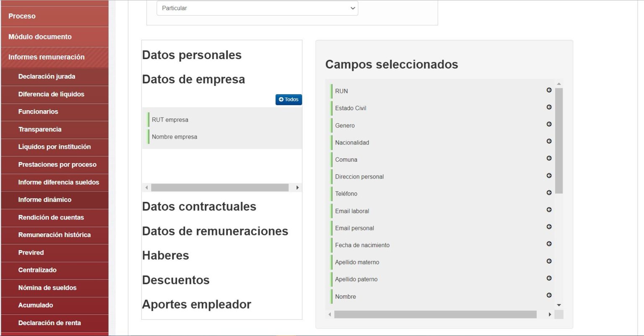Expand Aportes empleador section
The width and height of the screenshot is (644, 336).
[197, 304]
